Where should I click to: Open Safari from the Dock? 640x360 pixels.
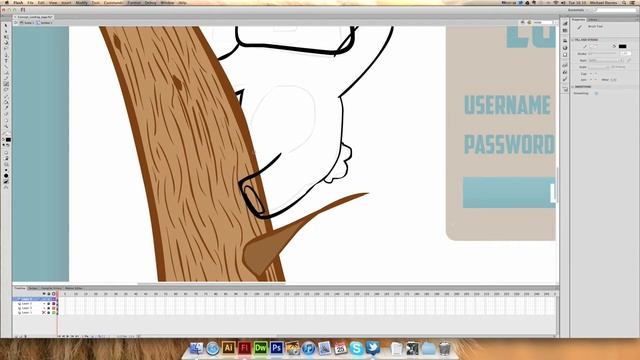[x=213, y=348]
